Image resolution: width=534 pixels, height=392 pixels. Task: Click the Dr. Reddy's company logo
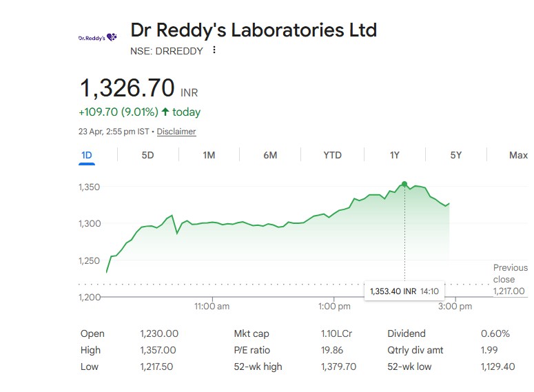coord(97,38)
